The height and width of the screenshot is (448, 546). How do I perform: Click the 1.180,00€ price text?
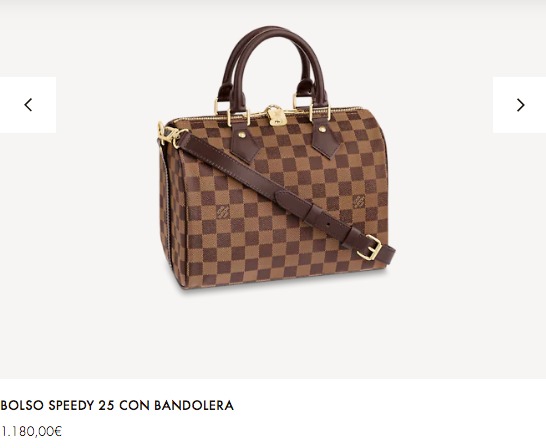coord(31,432)
